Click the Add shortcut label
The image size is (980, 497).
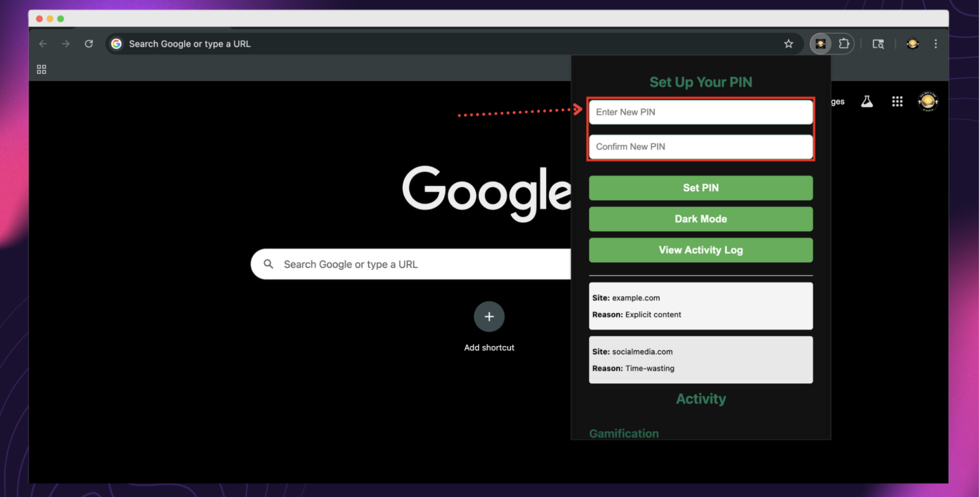[x=489, y=347]
